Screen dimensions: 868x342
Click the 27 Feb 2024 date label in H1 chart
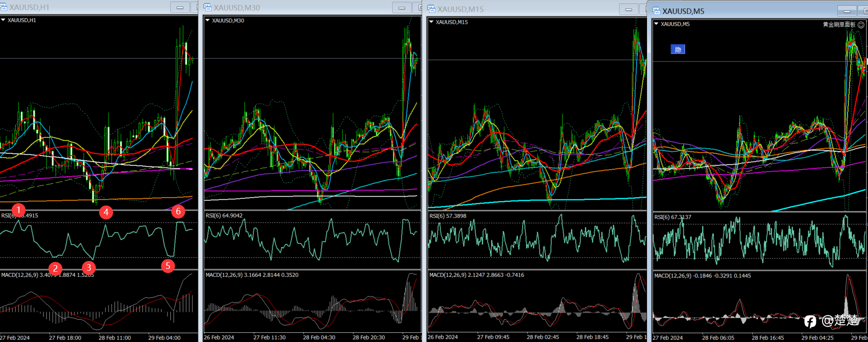pyautogui.click(x=15, y=338)
